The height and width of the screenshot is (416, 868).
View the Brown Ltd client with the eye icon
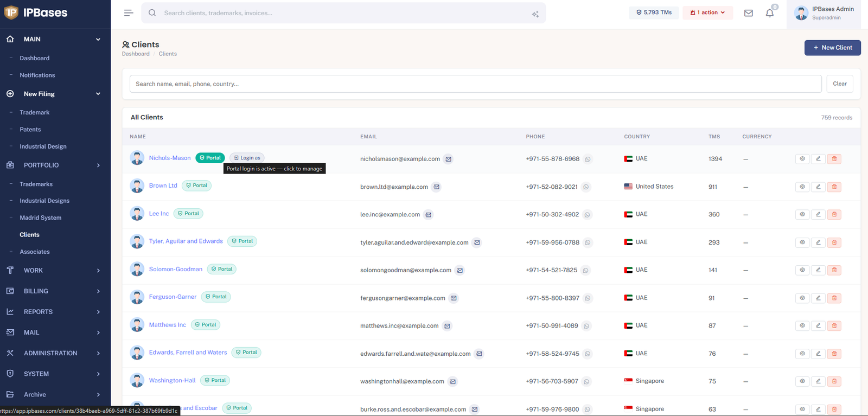click(802, 187)
